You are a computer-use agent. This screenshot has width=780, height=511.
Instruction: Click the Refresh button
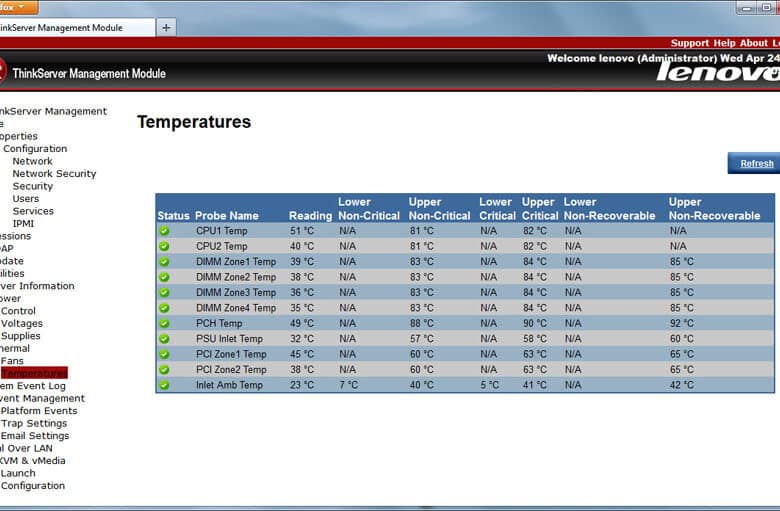(756, 163)
